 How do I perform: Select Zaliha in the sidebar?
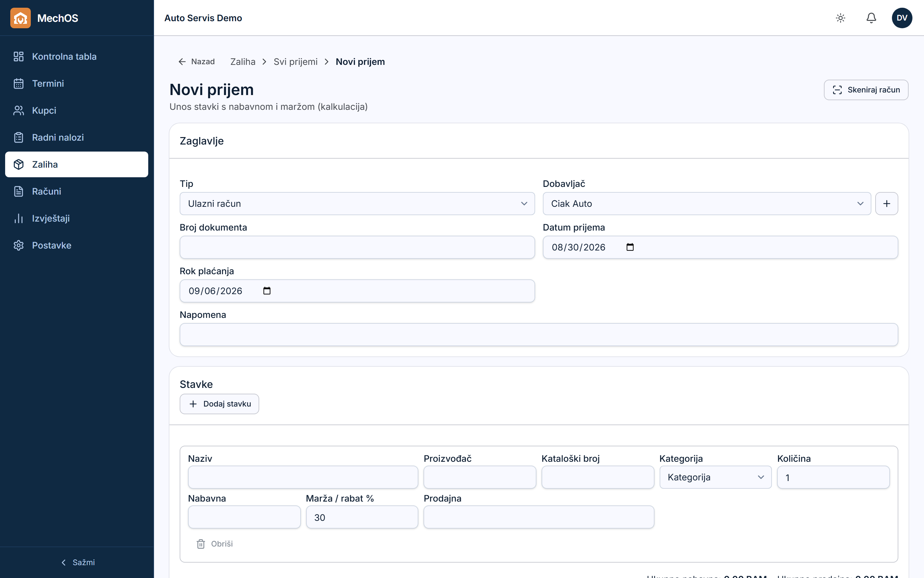click(x=77, y=164)
